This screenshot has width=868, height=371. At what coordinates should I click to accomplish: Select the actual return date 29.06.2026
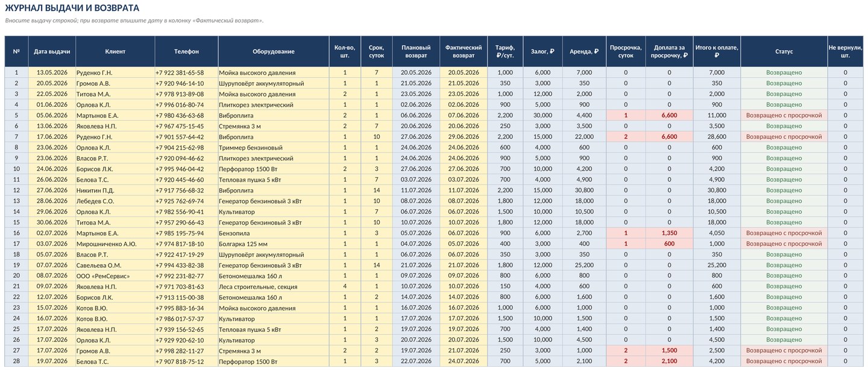pos(464,136)
